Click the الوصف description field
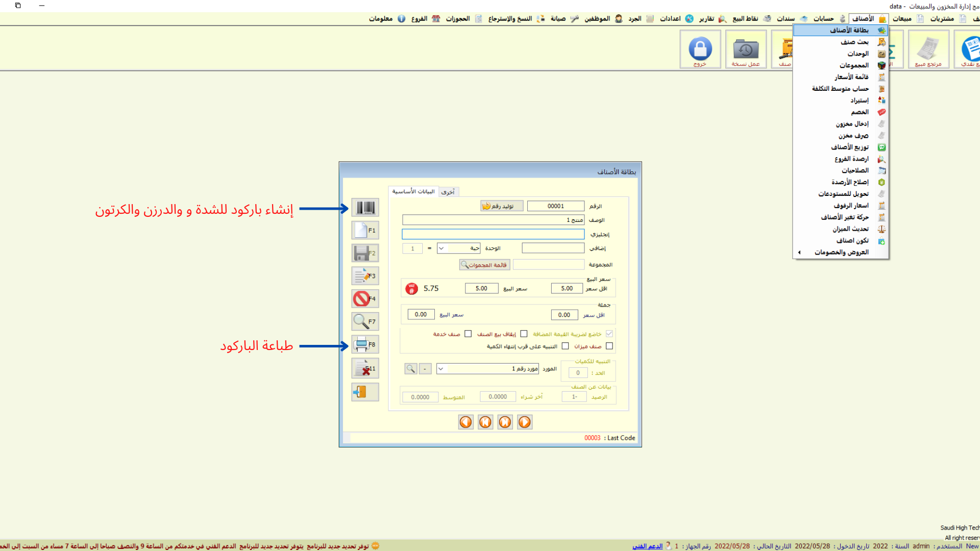The width and height of the screenshot is (980, 551). click(493, 220)
